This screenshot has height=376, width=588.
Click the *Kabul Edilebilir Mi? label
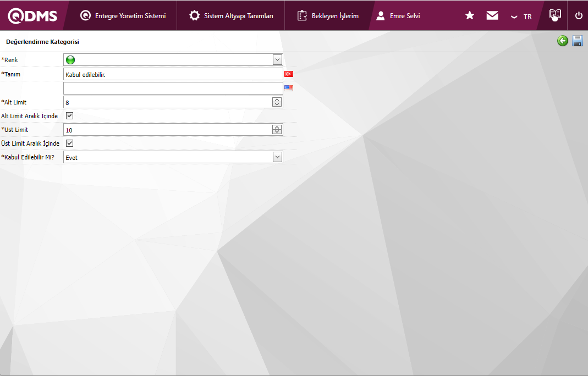[x=28, y=157]
